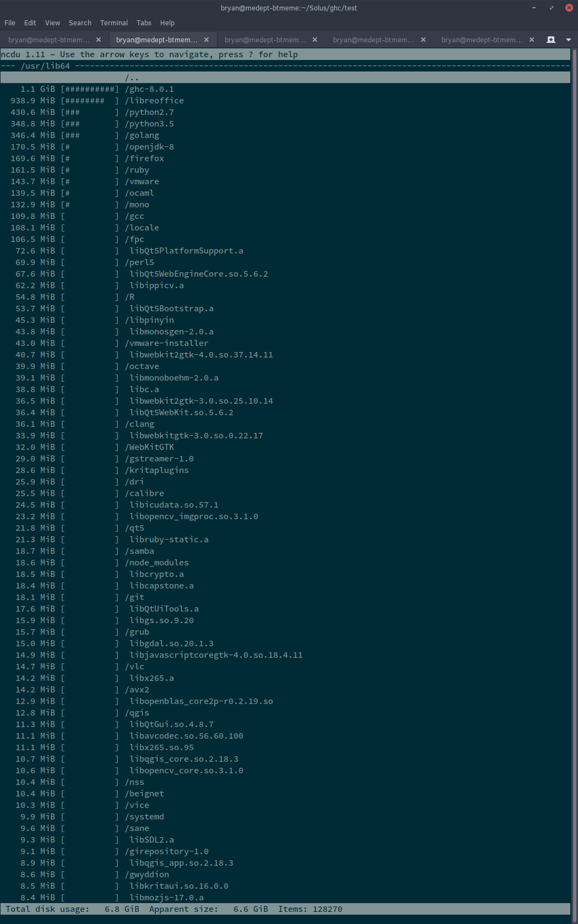The image size is (578, 924).
Task: Select the /vlc entry
Action: pyautogui.click(x=285, y=667)
